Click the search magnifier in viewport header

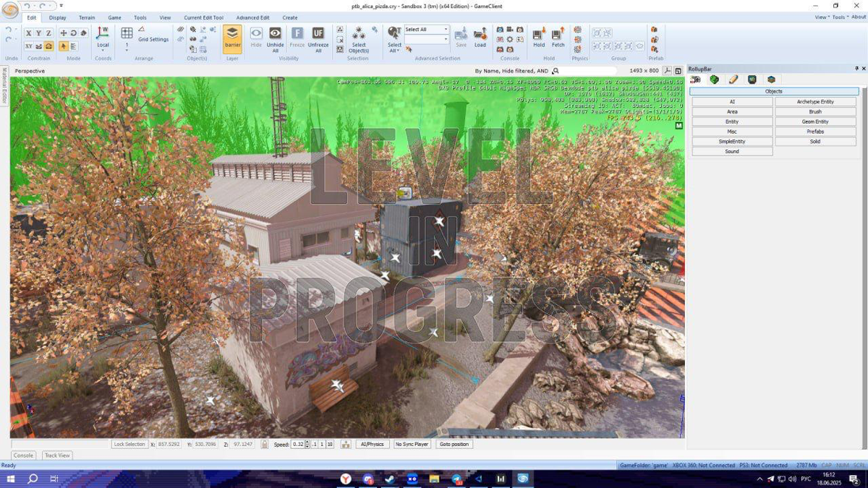coord(556,71)
